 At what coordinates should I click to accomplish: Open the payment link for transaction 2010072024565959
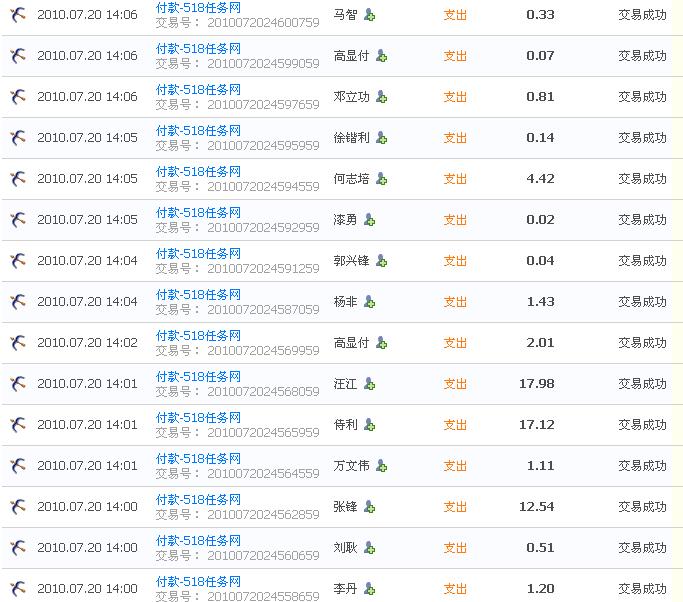point(198,418)
